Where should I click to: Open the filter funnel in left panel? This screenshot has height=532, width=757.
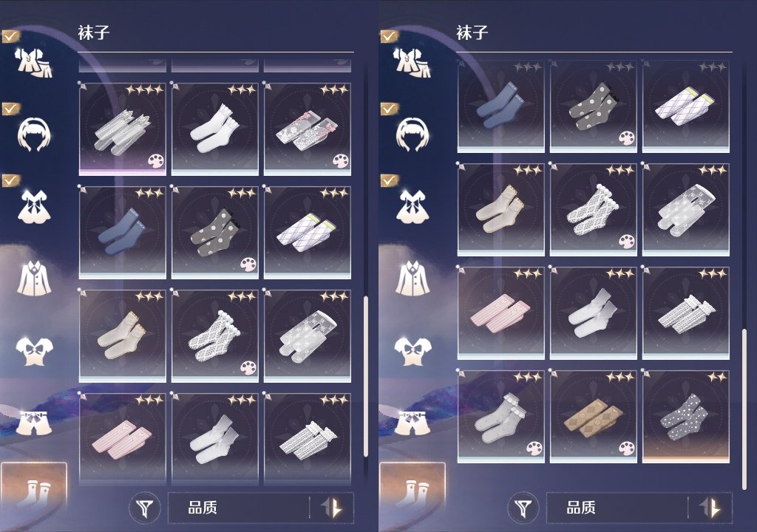pyautogui.click(x=144, y=508)
